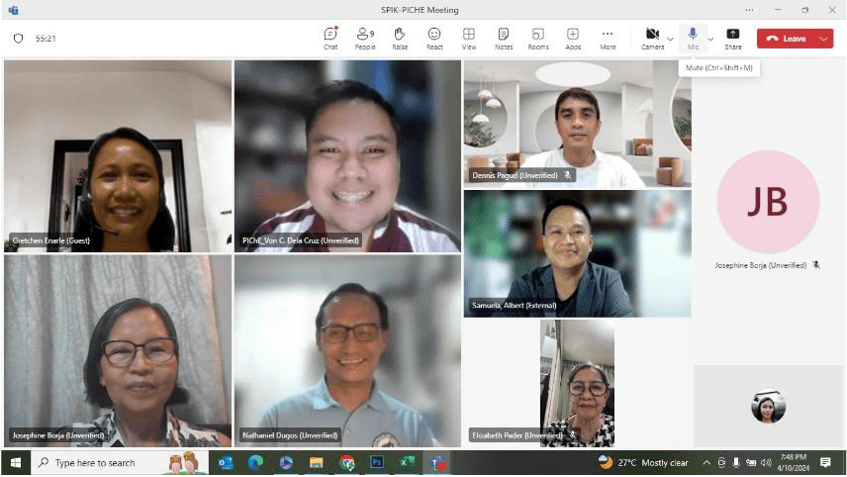Open the weather widget showing 27°C
This screenshot has height=477, width=847.
pos(643,463)
